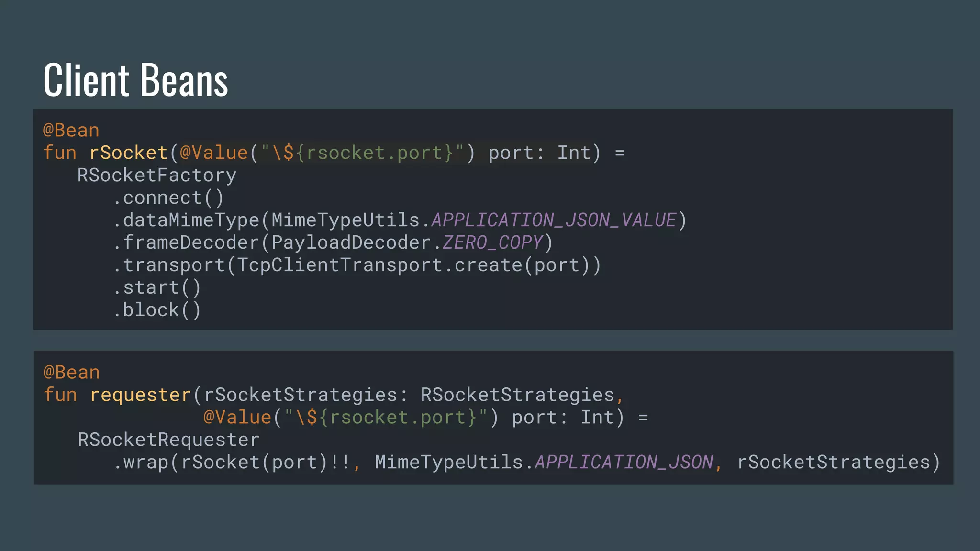Click the '.connect()' line
The image size is (980, 551).
168,198
